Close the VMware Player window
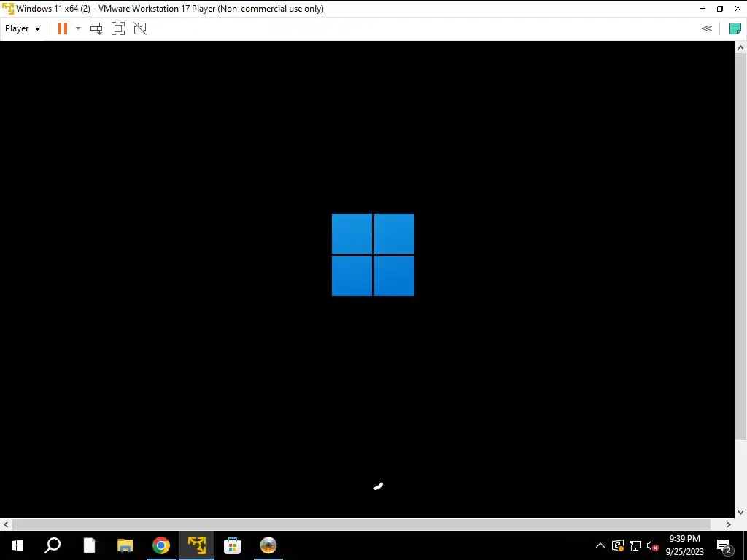The image size is (747, 560). pos(738,9)
